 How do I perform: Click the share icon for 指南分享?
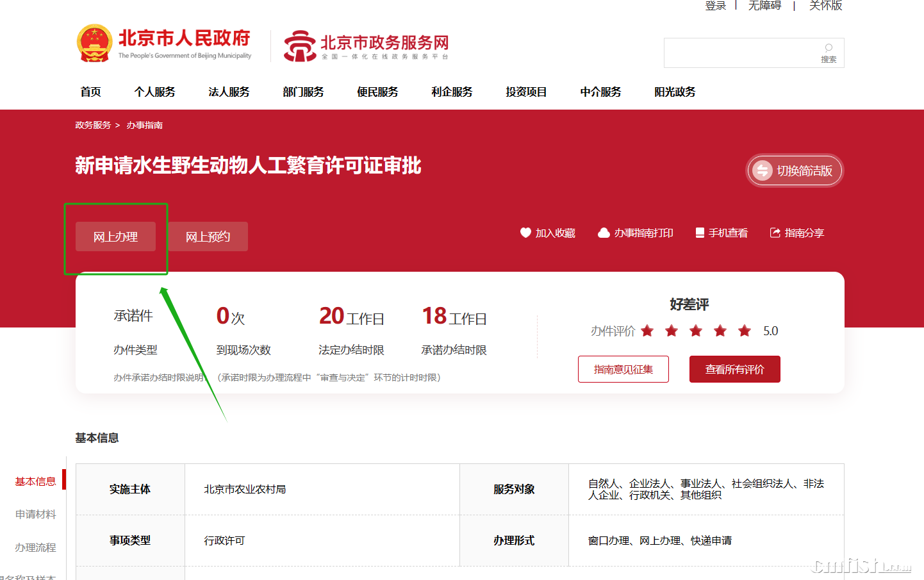[775, 233]
